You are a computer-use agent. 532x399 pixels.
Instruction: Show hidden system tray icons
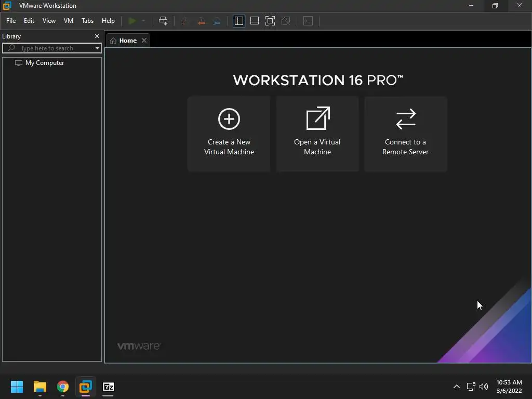point(457,387)
